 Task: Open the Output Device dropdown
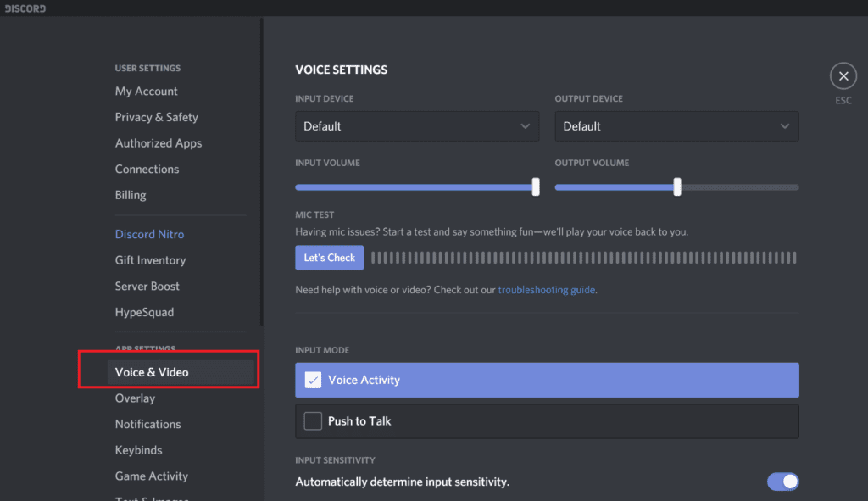676,125
